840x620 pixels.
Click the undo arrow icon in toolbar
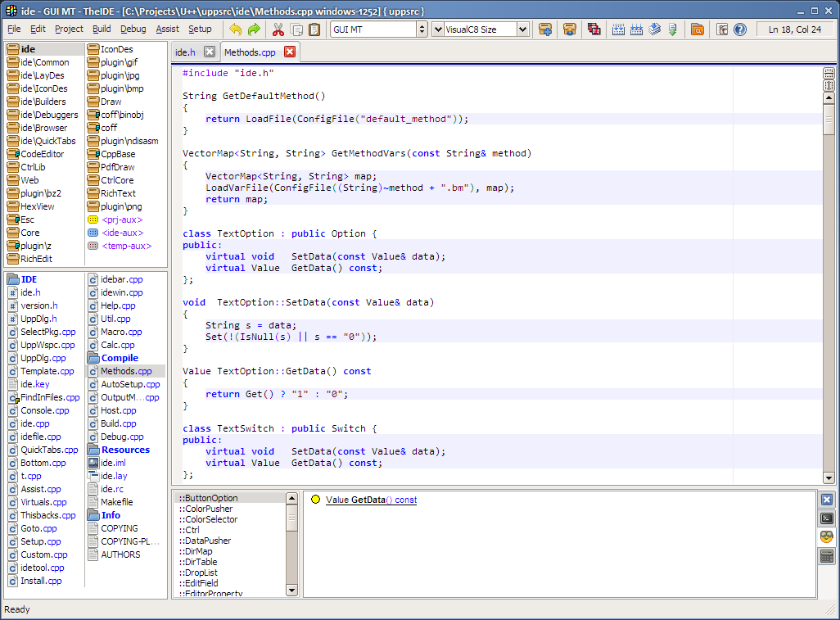click(x=236, y=29)
